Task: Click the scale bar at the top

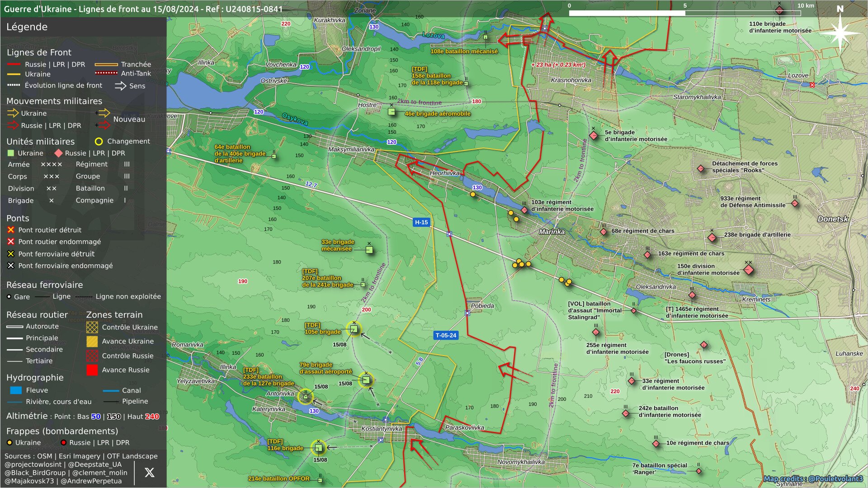Action: click(684, 13)
